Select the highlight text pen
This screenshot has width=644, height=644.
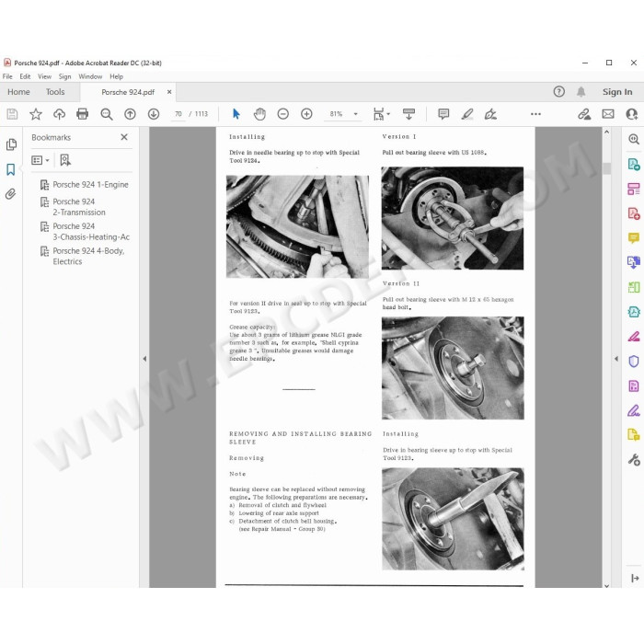tap(467, 114)
